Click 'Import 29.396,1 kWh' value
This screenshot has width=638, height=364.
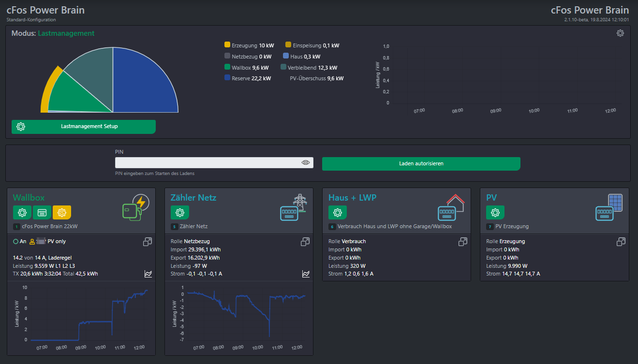(195, 249)
